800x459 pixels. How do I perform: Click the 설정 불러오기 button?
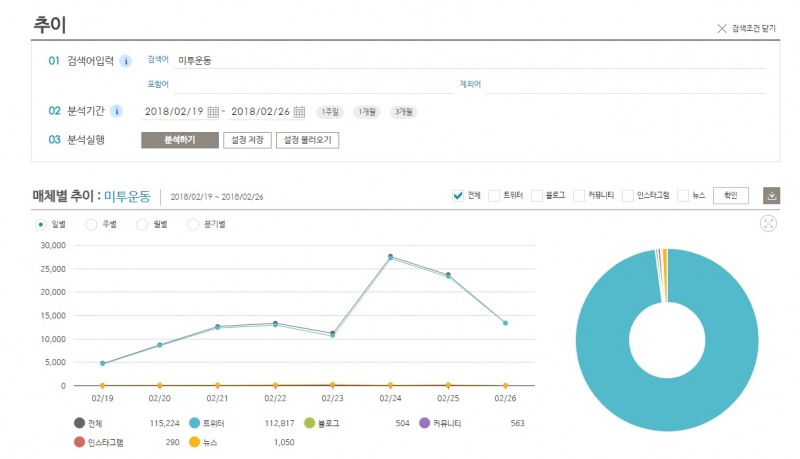(307, 141)
